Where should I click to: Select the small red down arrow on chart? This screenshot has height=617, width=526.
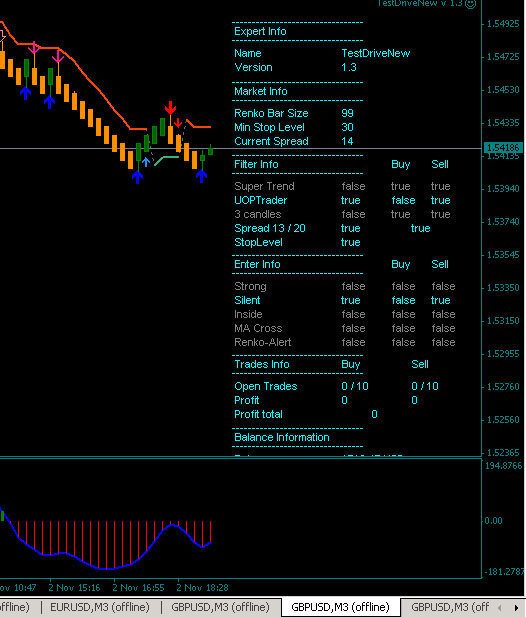coord(178,123)
